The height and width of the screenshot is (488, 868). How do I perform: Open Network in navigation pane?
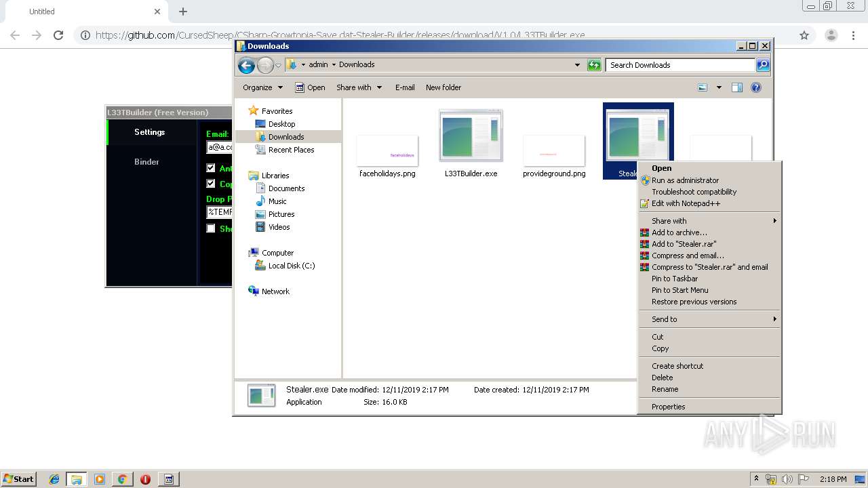tap(275, 291)
